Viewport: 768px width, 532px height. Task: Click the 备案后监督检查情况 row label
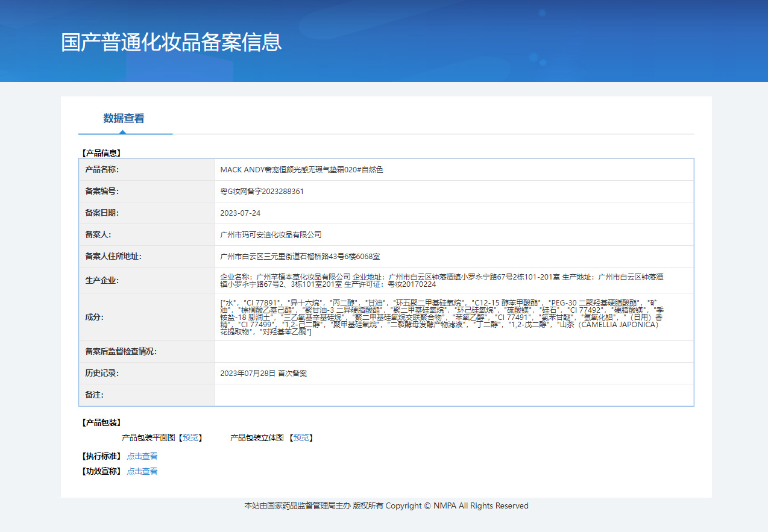pyautogui.click(x=121, y=352)
